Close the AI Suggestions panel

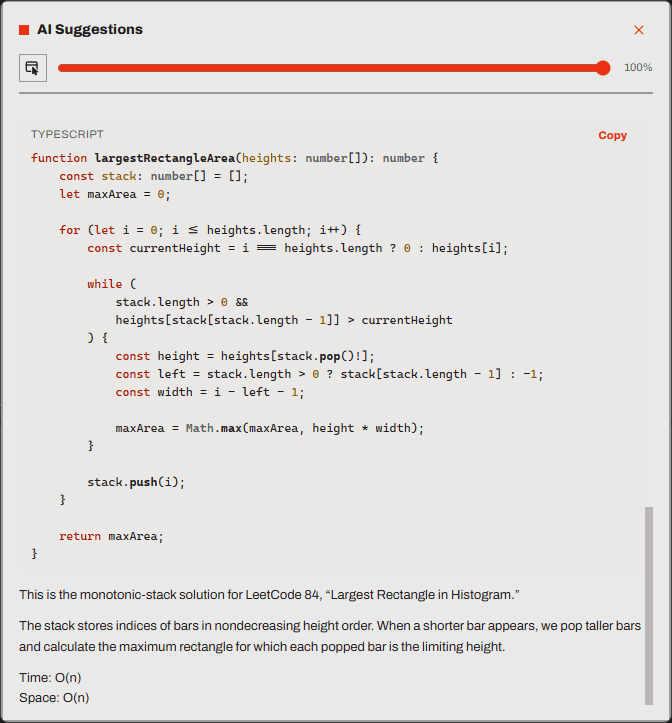pyautogui.click(x=638, y=30)
